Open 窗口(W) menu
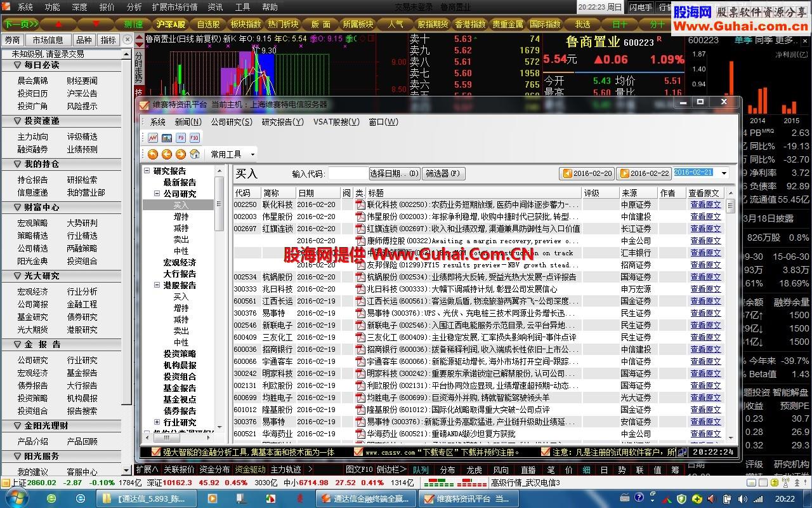The width and height of the screenshot is (812, 508). (384, 122)
